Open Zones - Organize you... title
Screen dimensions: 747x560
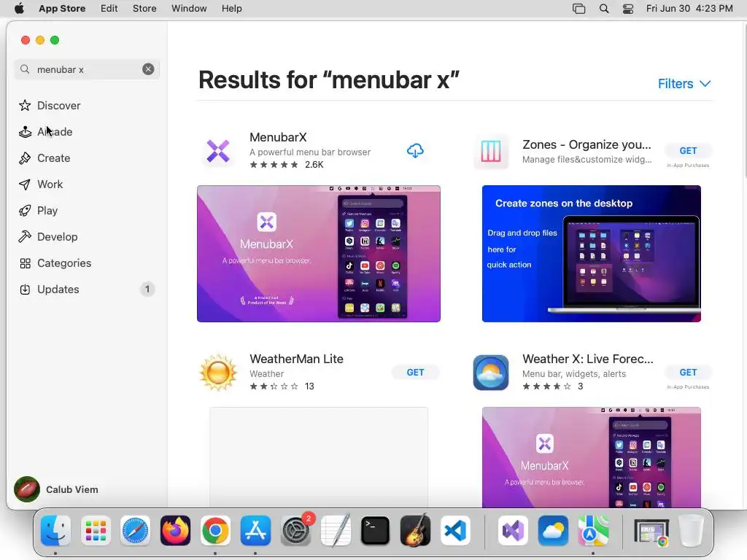pos(587,144)
